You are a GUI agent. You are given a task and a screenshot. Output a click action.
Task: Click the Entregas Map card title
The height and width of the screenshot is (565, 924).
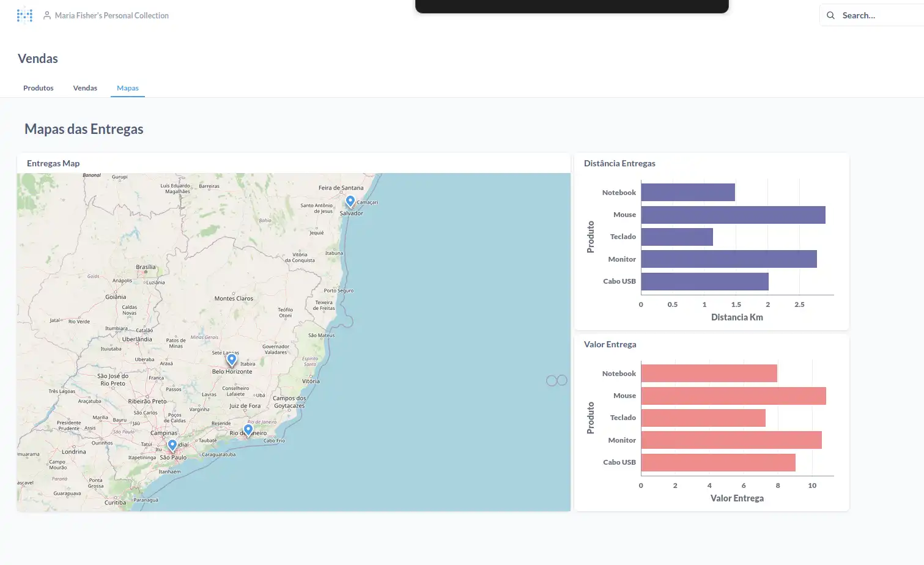[x=53, y=163]
